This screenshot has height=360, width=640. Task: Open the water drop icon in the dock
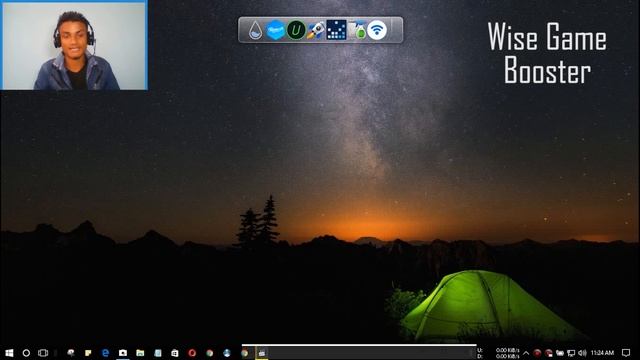tap(256, 30)
